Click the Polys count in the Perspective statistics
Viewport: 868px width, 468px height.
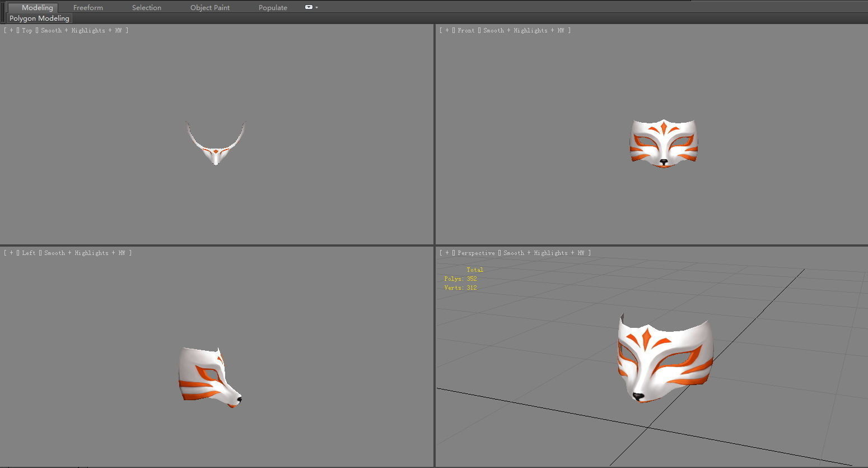(460, 279)
